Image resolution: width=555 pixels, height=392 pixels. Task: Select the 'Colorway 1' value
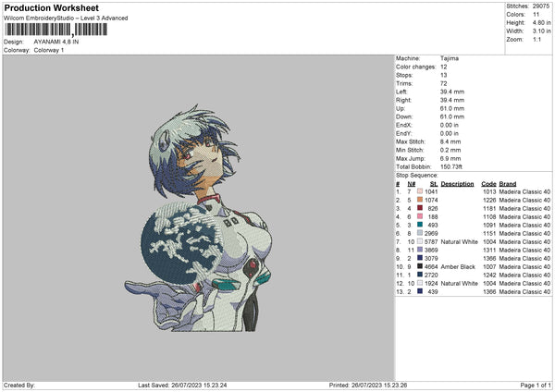coord(49,50)
